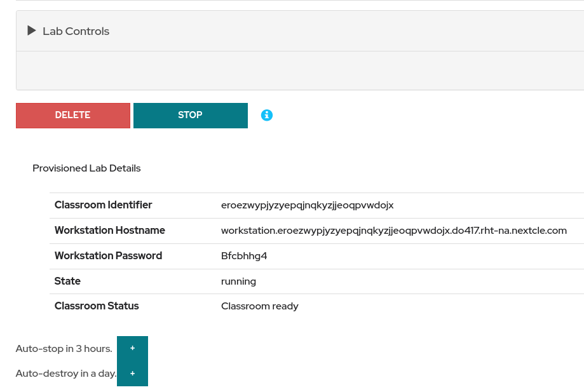
Task: Click the 'Auto-destroy in a day' text
Action: tap(65, 374)
